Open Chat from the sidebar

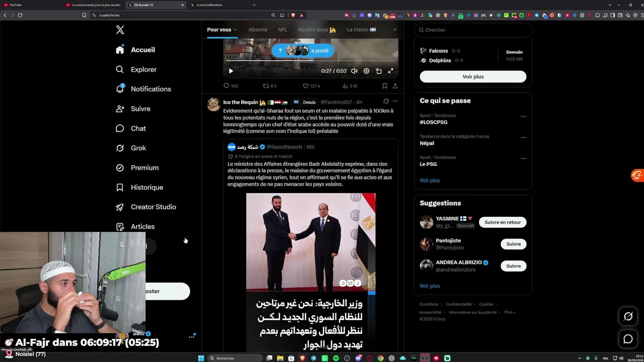pyautogui.click(x=131, y=128)
